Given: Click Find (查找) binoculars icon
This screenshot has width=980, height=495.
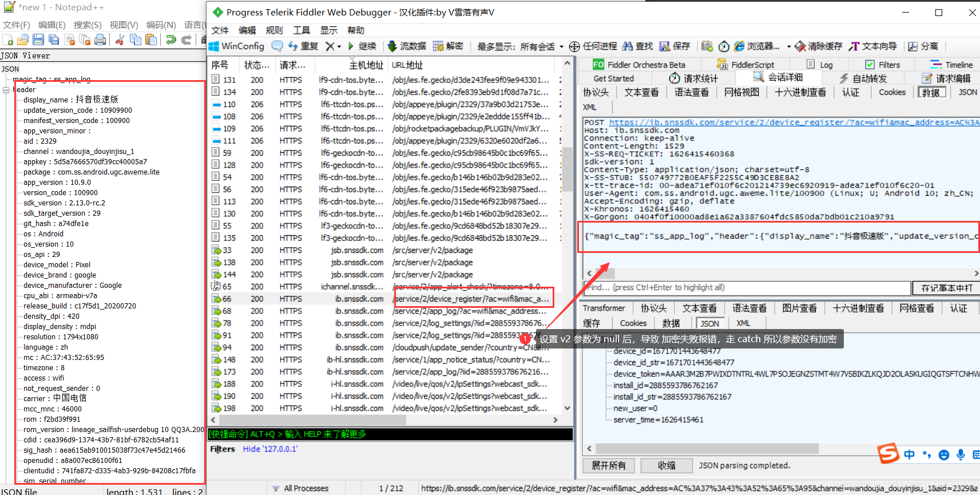Looking at the screenshot, I should click(x=637, y=46).
